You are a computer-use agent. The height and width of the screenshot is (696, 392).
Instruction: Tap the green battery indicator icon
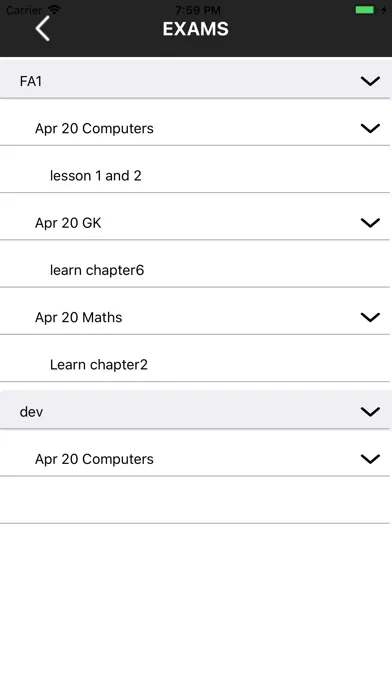[364, 10]
